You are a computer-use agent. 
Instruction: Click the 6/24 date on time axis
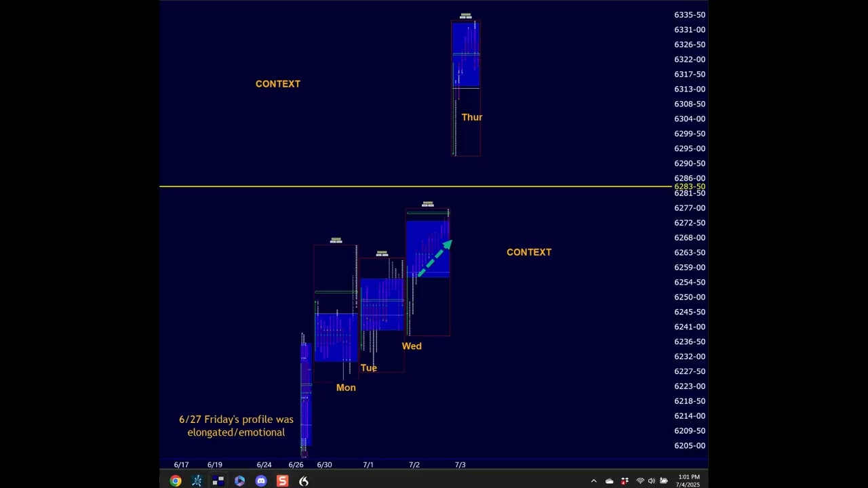pos(264,465)
